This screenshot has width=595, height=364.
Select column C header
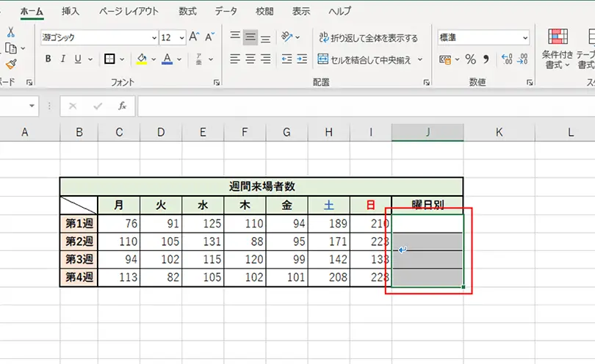[119, 132]
